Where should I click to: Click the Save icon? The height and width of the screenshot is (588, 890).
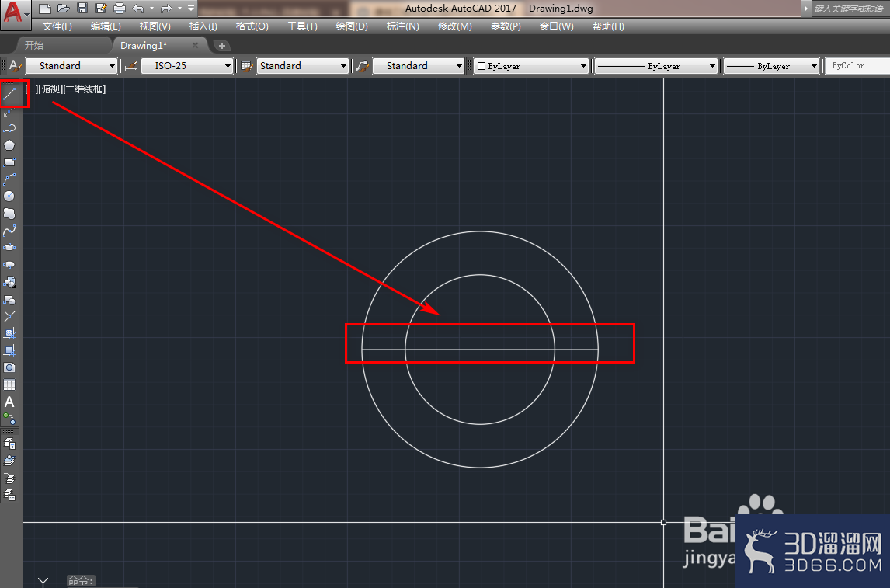point(82,9)
